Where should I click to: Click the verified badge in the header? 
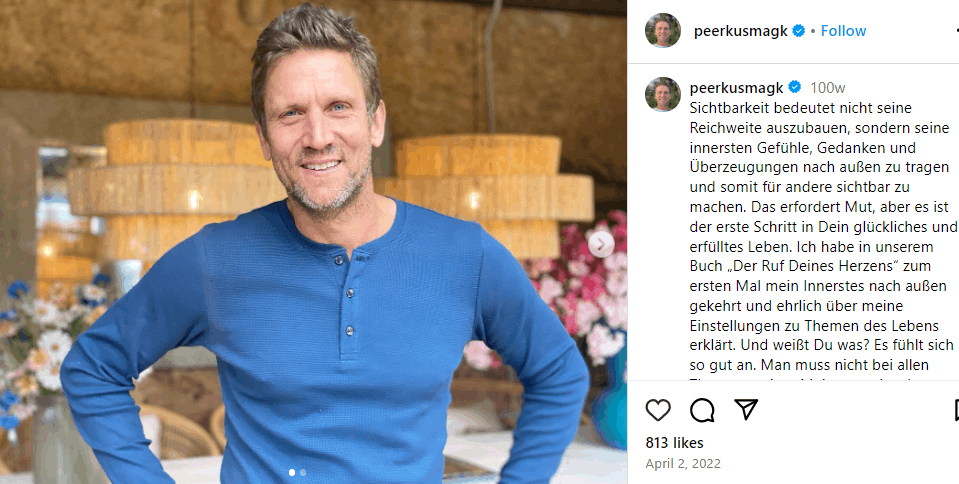[798, 31]
